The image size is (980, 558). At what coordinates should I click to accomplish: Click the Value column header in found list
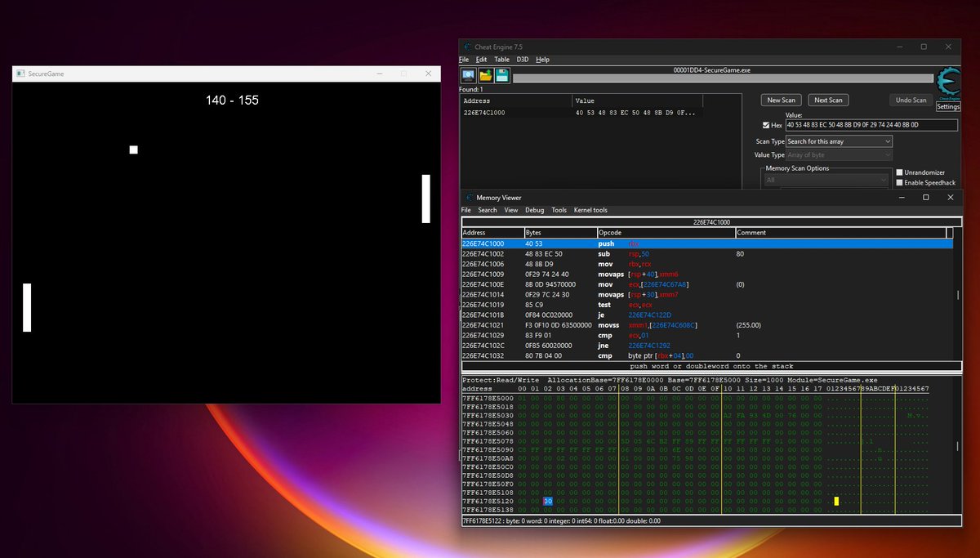(637, 100)
